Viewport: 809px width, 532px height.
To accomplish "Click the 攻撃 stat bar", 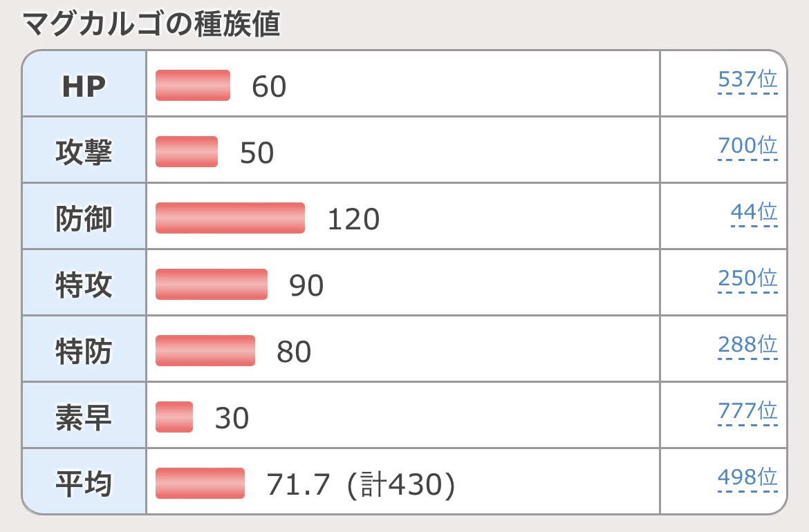I will point(187,151).
